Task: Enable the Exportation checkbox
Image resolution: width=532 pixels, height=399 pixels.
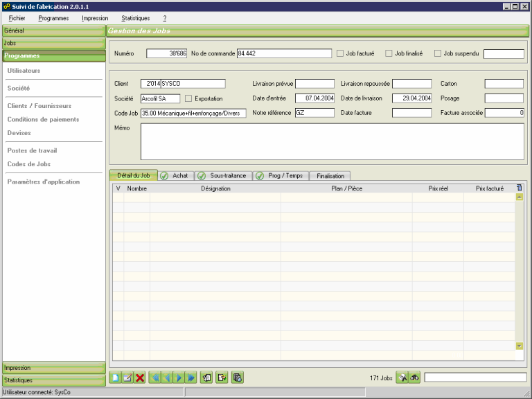Action: click(x=188, y=98)
